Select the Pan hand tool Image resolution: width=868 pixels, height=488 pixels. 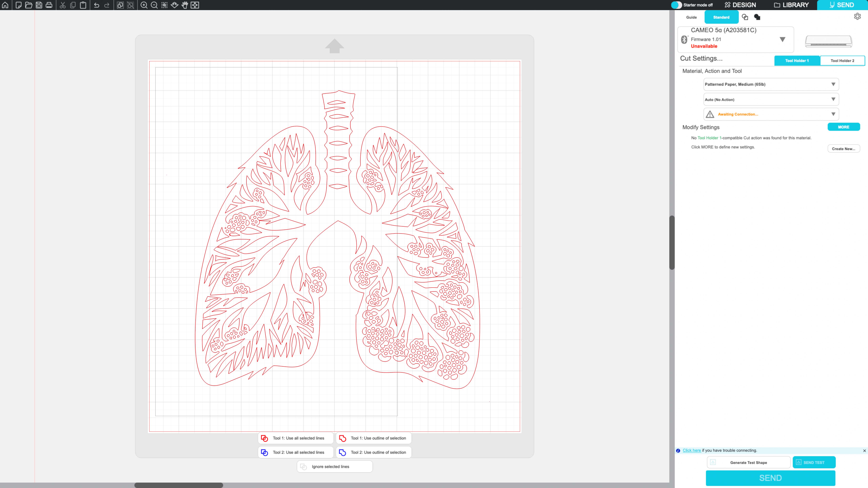point(185,5)
